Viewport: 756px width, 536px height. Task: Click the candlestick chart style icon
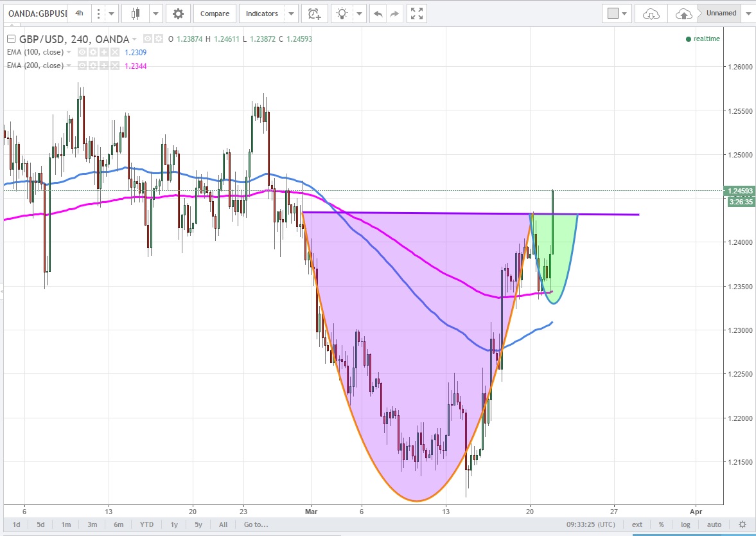click(136, 13)
